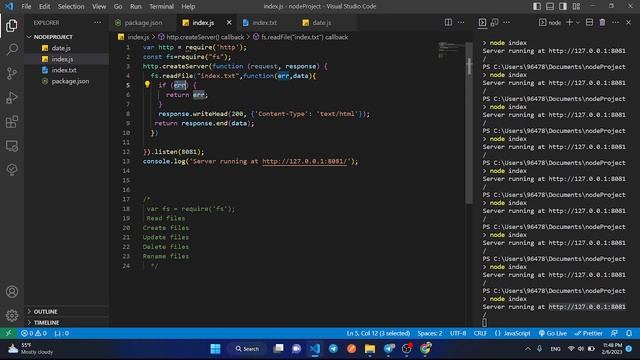Click the code minimap
The image size is (640, 360).
click(450, 50)
